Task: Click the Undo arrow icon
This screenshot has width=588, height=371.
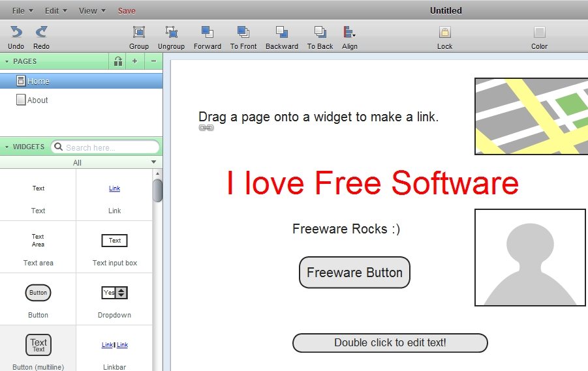Action: tap(16, 32)
